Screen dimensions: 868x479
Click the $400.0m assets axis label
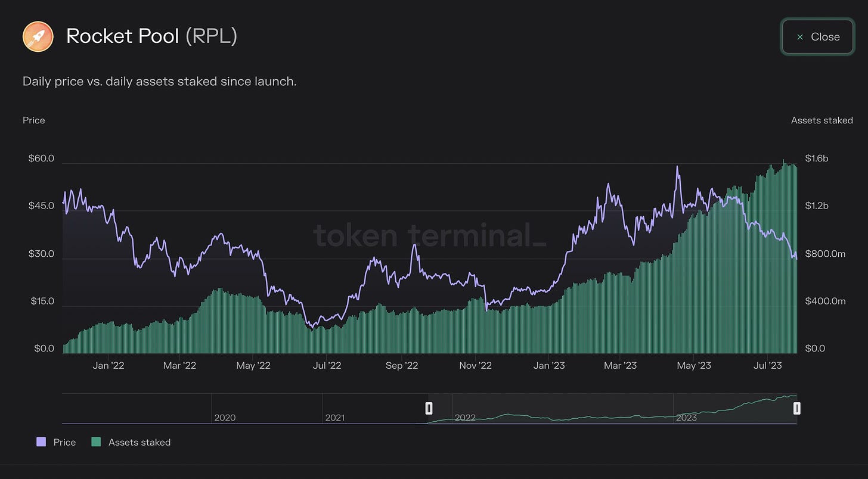(x=825, y=301)
